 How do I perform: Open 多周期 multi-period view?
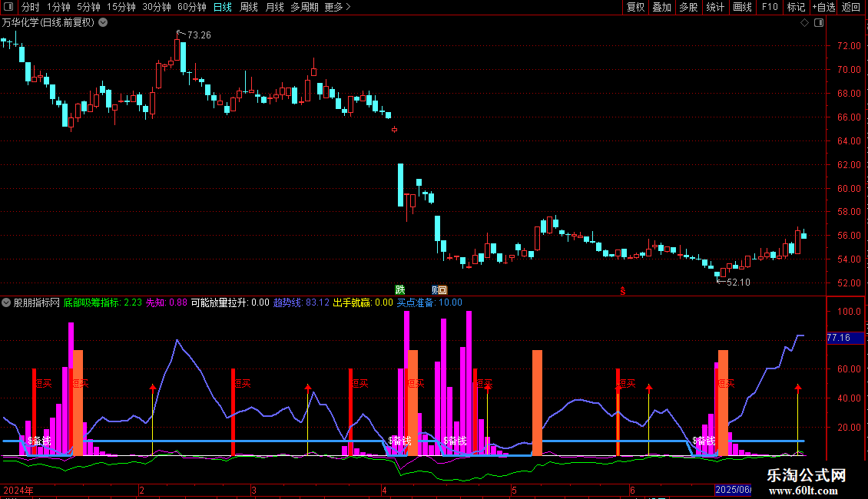point(304,7)
